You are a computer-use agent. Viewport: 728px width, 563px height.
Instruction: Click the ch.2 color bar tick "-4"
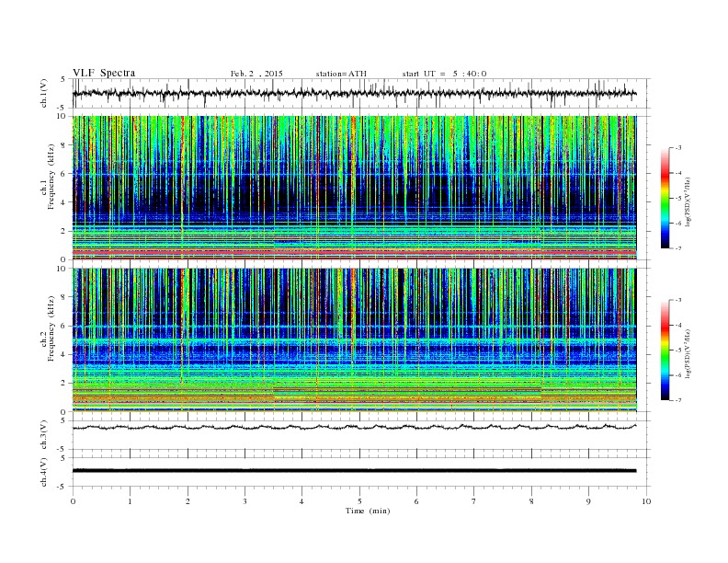click(x=677, y=325)
